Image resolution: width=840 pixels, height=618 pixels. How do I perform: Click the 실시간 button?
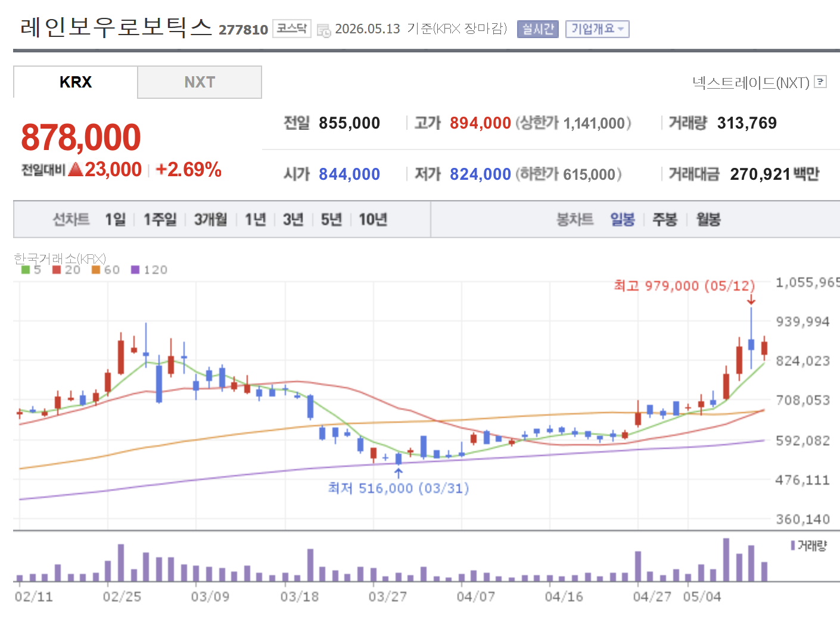[538, 29]
